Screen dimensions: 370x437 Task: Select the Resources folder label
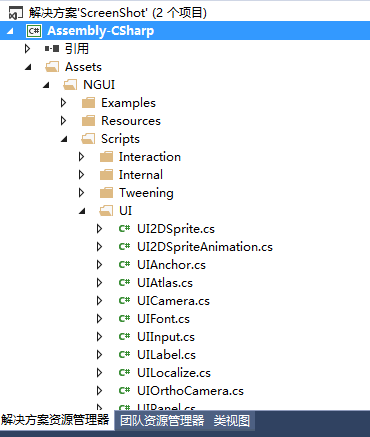131,121
